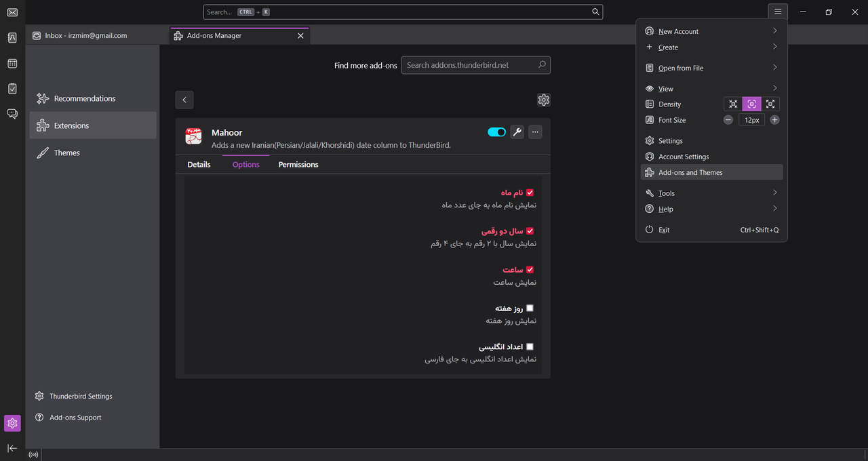Uncheck the سال دو رقمی checkbox
This screenshot has height=461, width=868.
coord(530,231)
